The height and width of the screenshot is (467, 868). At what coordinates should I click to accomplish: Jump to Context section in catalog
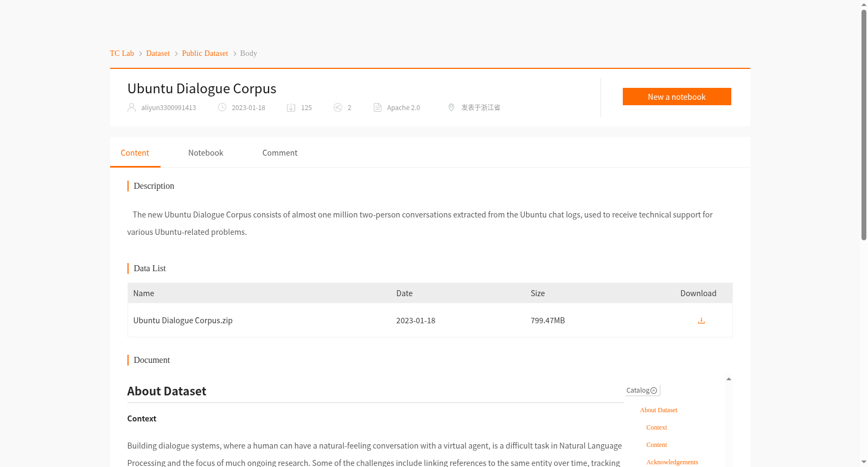pos(656,427)
